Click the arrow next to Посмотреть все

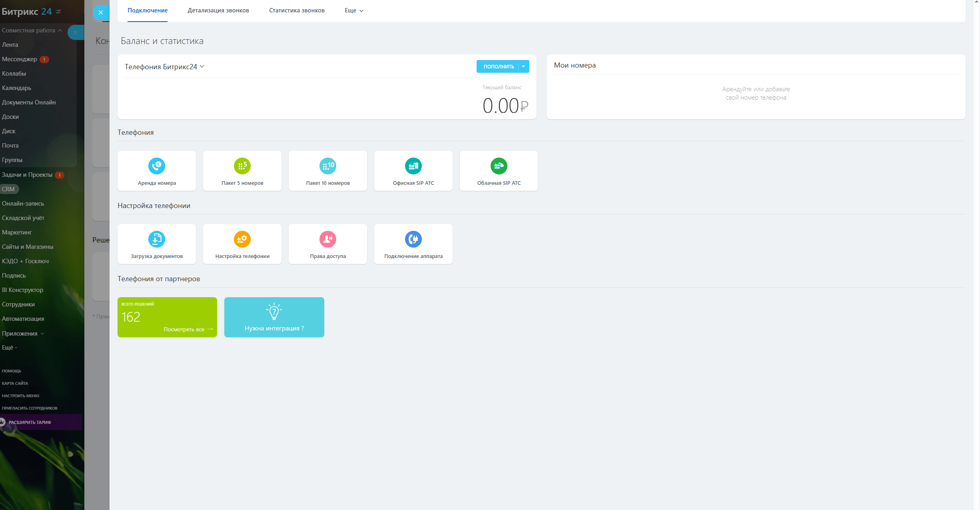(x=210, y=329)
